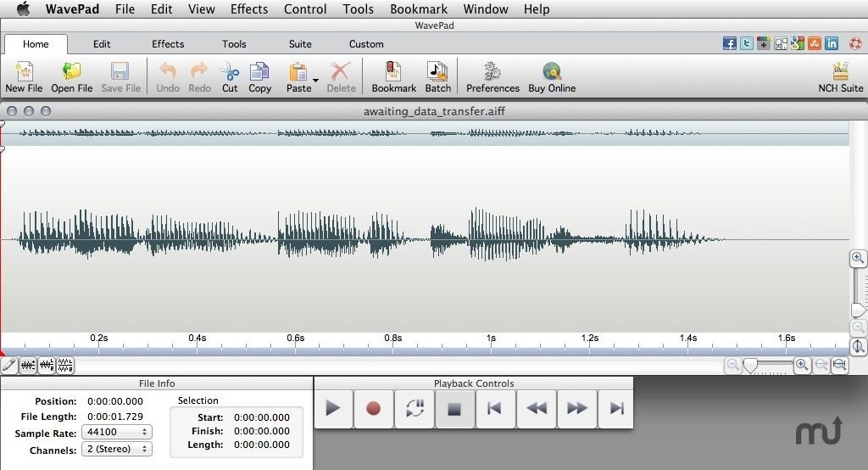This screenshot has height=470, width=868.
Task: Jump to end of the file
Action: click(x=617, y=408)
